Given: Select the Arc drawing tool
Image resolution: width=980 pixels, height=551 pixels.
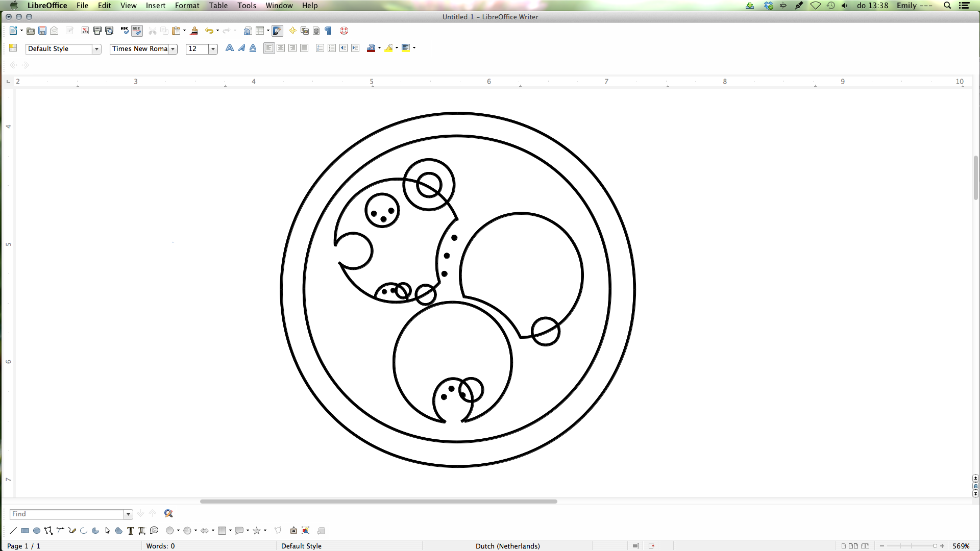Looking at the screenshot, I should point(84,531).
